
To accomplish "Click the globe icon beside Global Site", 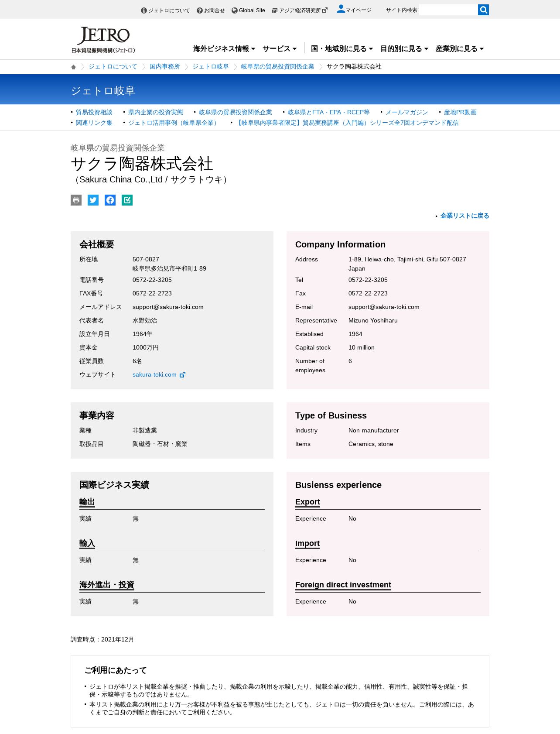I will (235, 10).
